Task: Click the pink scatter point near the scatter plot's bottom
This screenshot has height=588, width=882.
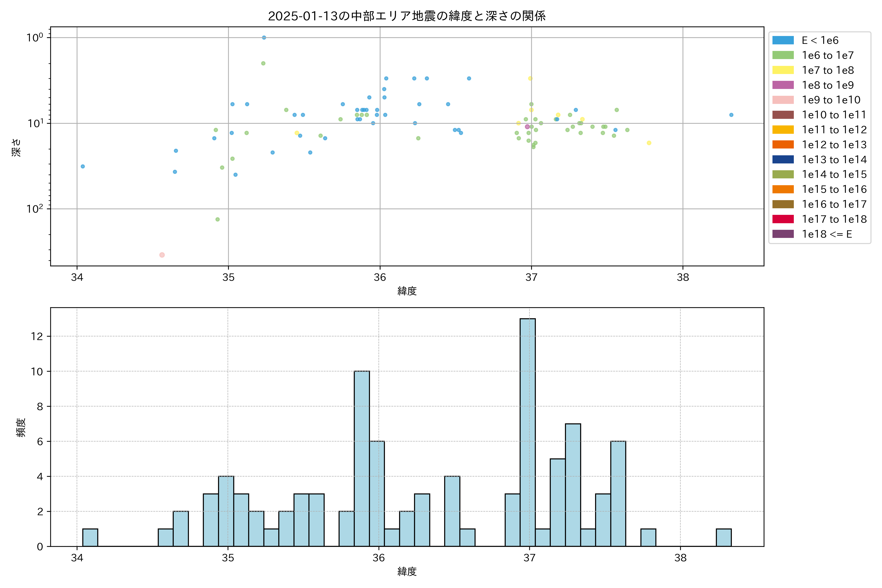Action: click(x=162, y=255)
